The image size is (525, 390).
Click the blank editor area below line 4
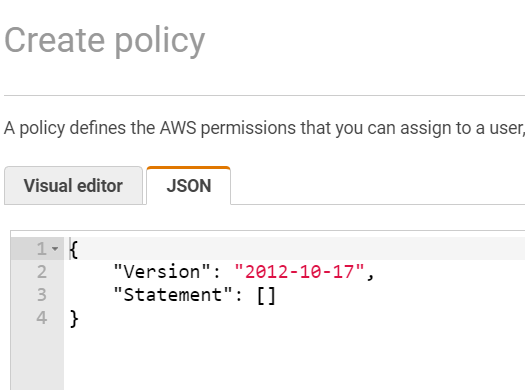tap(295, 360)
